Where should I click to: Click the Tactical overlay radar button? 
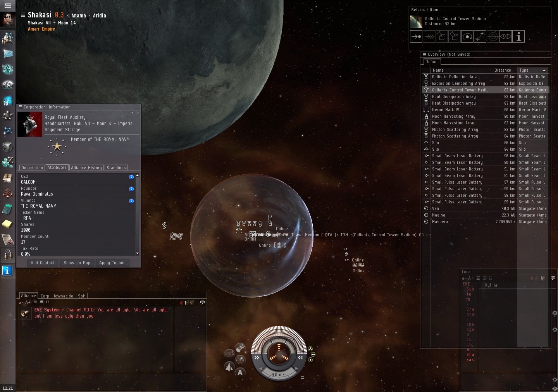tap(229, 354)
